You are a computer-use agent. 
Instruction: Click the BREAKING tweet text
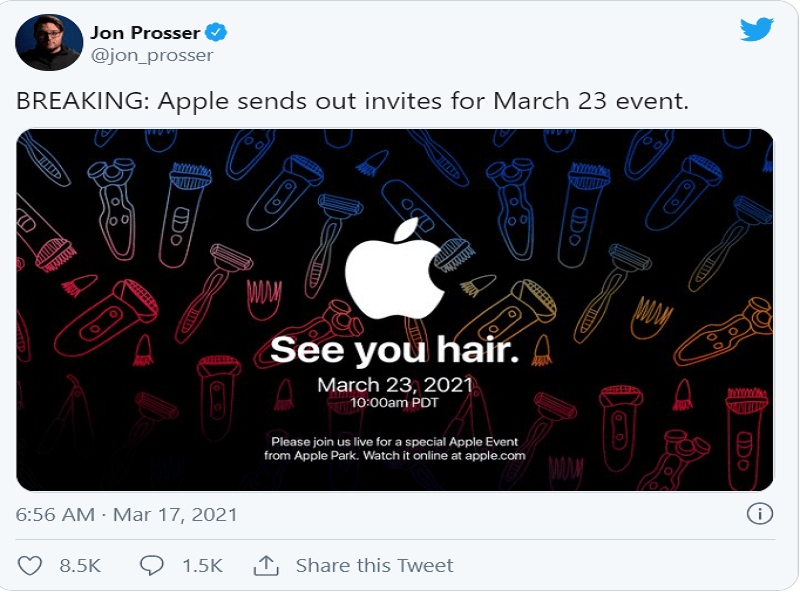coord(352,102)
